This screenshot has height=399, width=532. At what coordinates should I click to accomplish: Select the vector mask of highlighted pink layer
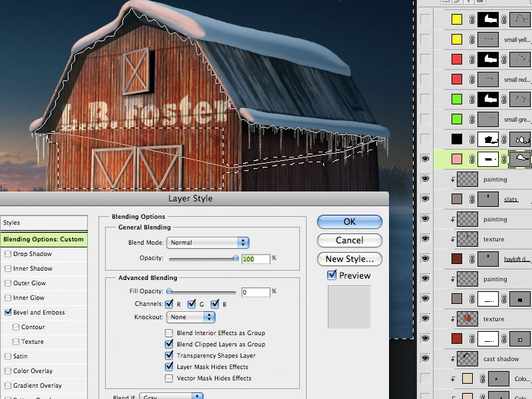click(520, 159)
